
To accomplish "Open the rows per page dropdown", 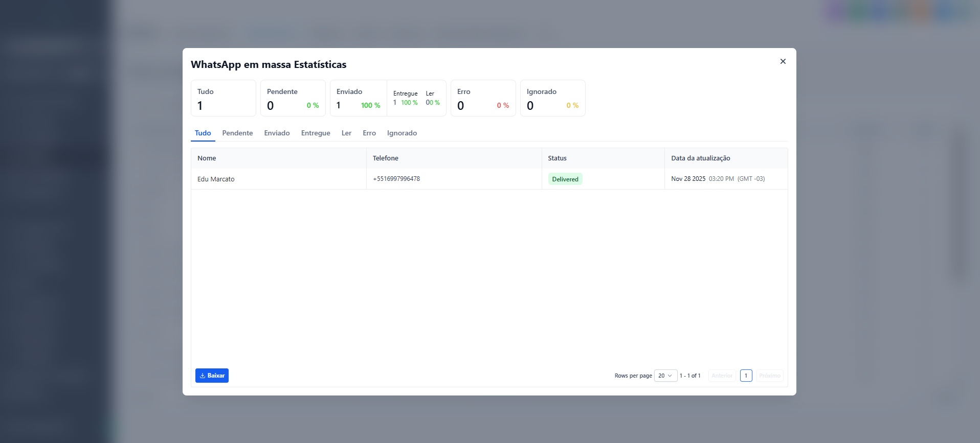I will [665, 376].
